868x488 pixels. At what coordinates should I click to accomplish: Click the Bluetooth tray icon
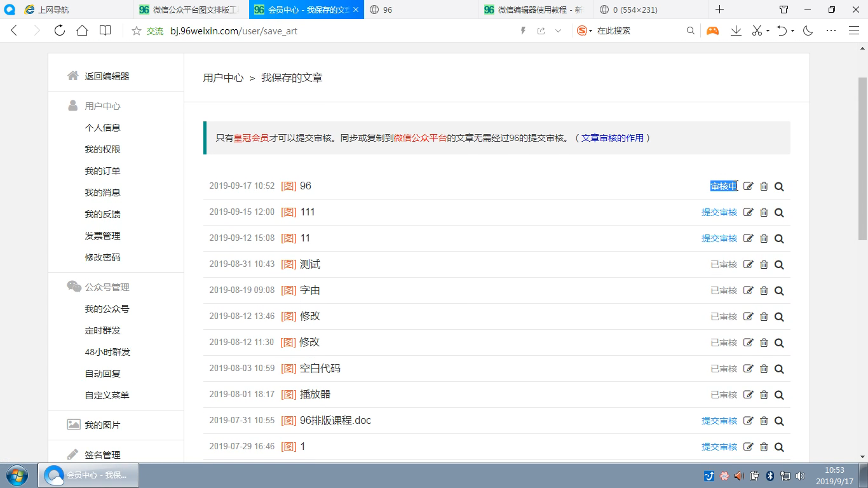tap(770, 475)
